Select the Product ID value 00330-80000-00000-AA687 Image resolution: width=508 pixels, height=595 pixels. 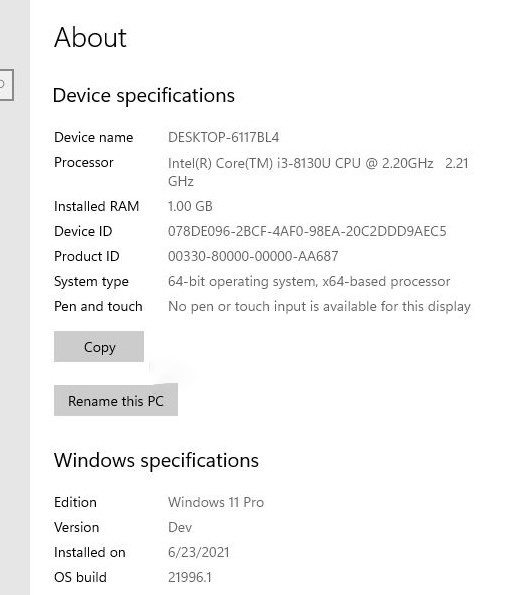click(x=253, y=256)
